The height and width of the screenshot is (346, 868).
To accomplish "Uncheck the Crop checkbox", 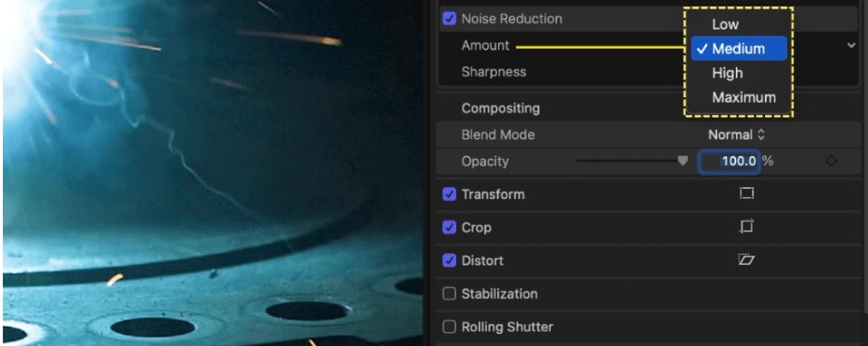I will pos(449,228).
